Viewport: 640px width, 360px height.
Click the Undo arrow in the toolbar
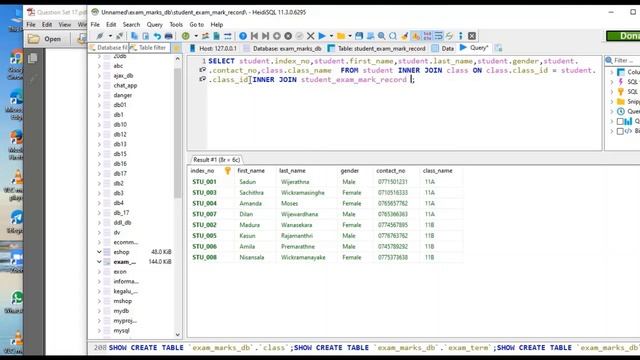[x=157, y=36]
